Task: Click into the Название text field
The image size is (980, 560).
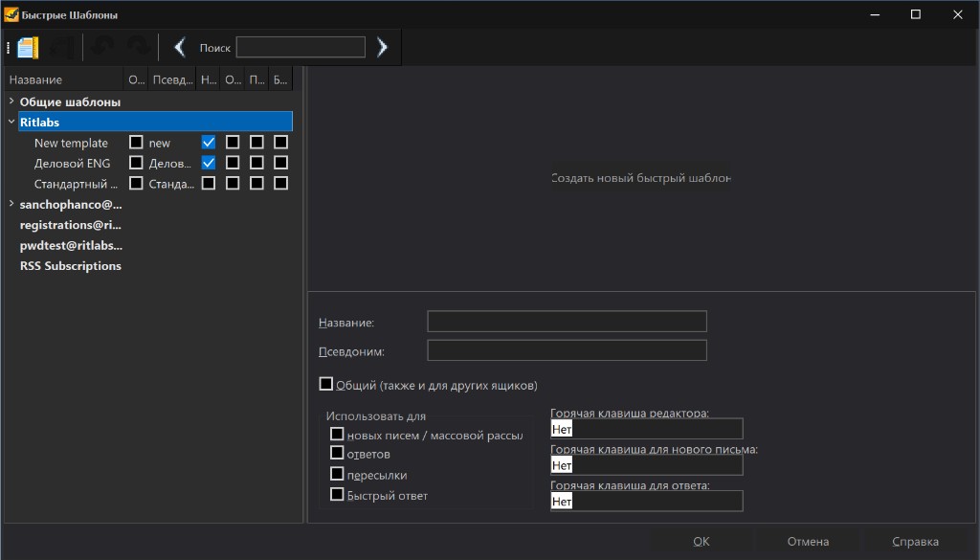Action: [x=567, y=322]
